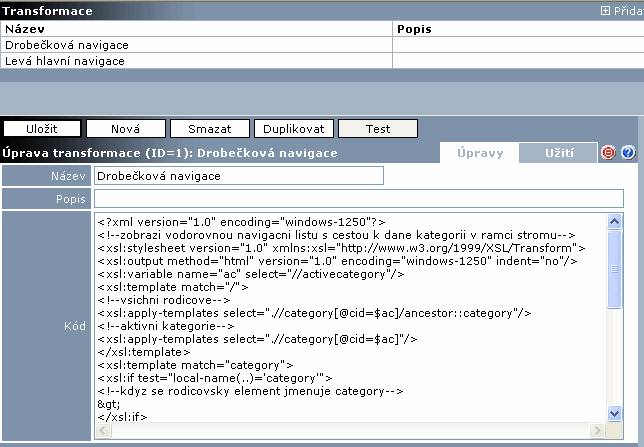Image resolution: width=644 pixels, height=447 pixels.
Task: Select the Drobečková navigace row in the list
Action: coord(67,45)
